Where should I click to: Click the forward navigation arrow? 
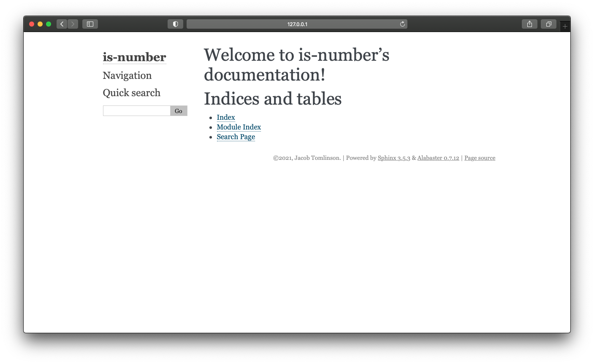click(73, 24)
